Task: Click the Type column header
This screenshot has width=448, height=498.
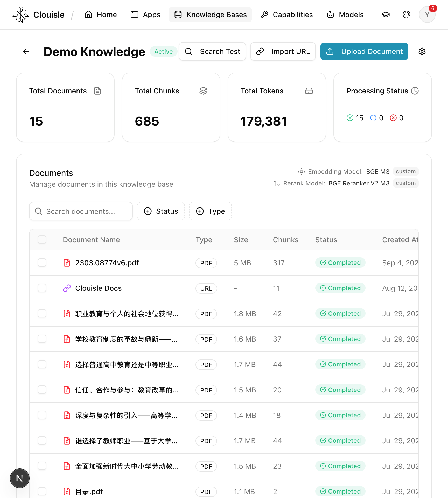Action: [204, 240]
